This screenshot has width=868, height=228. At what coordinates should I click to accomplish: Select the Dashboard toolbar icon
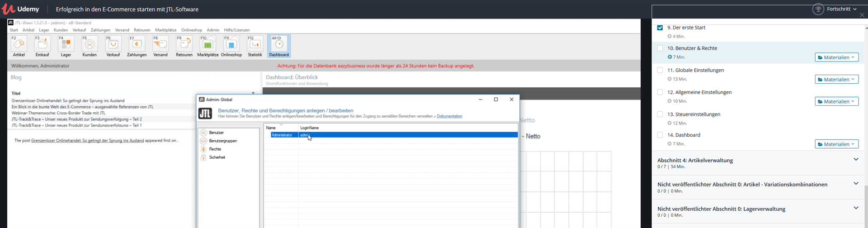pos(279,46)
